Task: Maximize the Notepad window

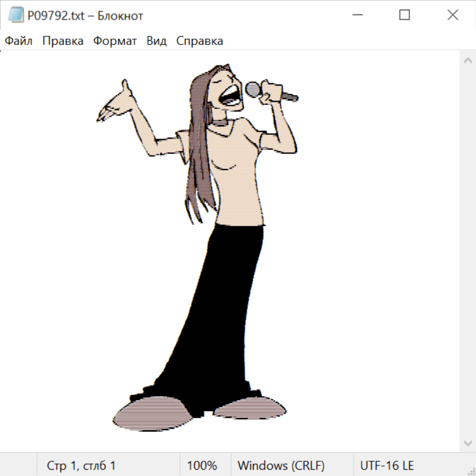Action: click(x=404, y=15)
